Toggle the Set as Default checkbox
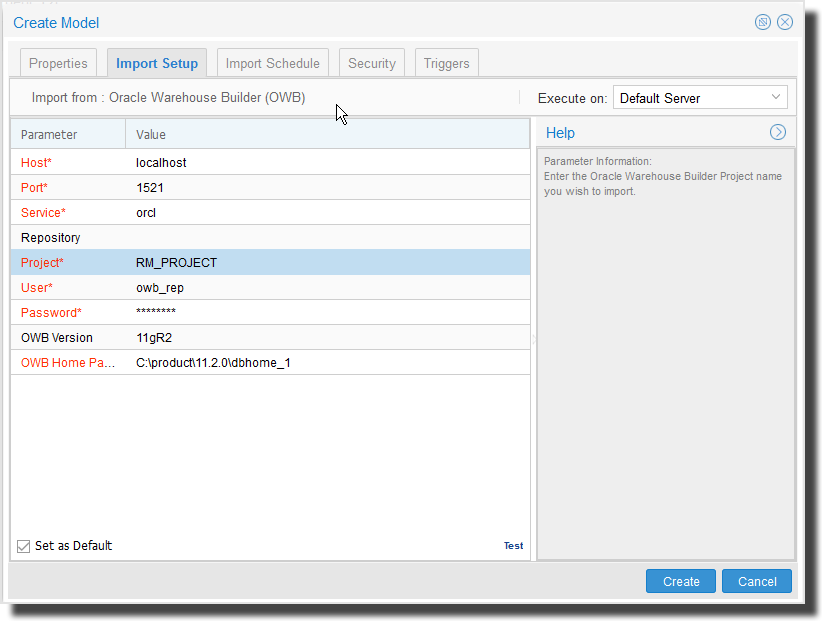The width and height of the screenshot is (822, 621). coord(23,546)
